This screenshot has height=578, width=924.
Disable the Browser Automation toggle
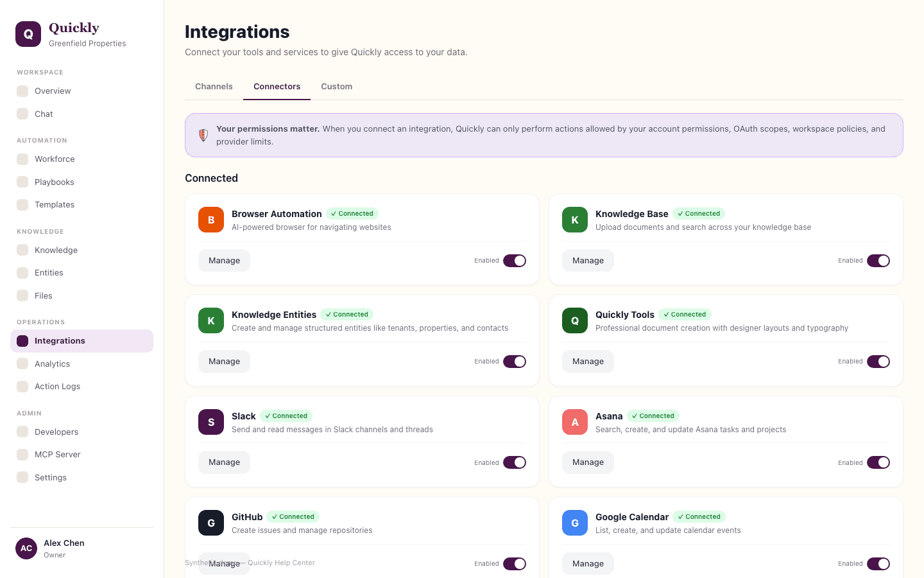[515, 261]
